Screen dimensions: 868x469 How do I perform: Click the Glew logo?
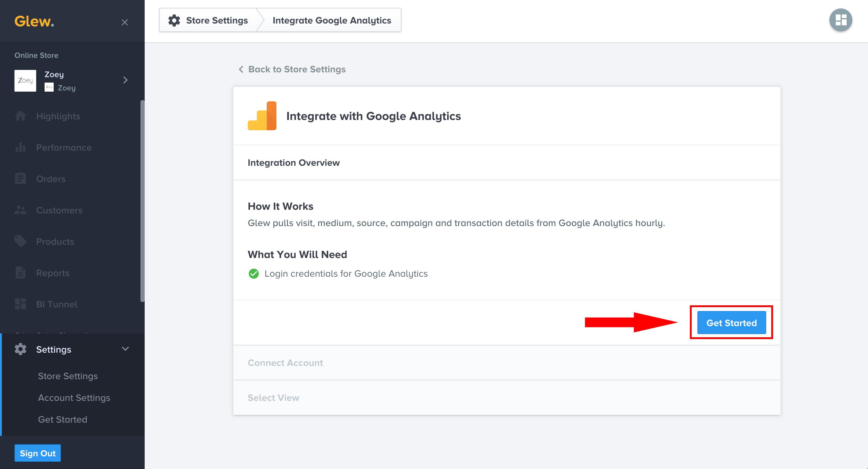[x=34, y=22]
